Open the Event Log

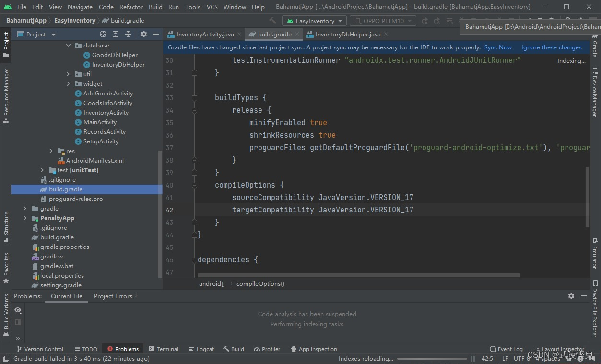(x=506, y=349)
